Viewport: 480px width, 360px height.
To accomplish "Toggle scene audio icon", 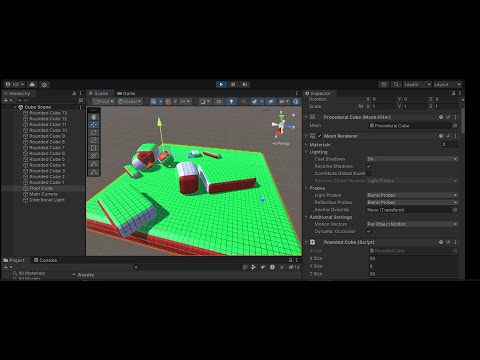I will pyautogui.click(x=244, y=101).
